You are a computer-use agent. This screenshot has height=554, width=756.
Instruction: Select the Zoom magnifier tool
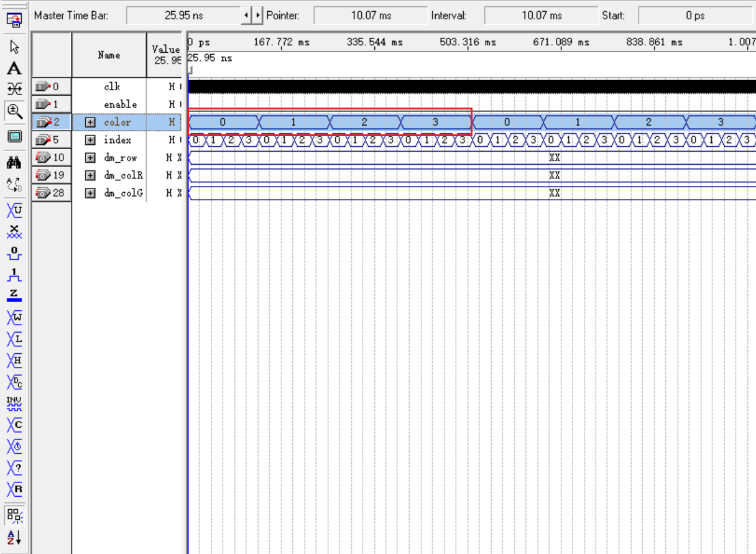point(15,111)
